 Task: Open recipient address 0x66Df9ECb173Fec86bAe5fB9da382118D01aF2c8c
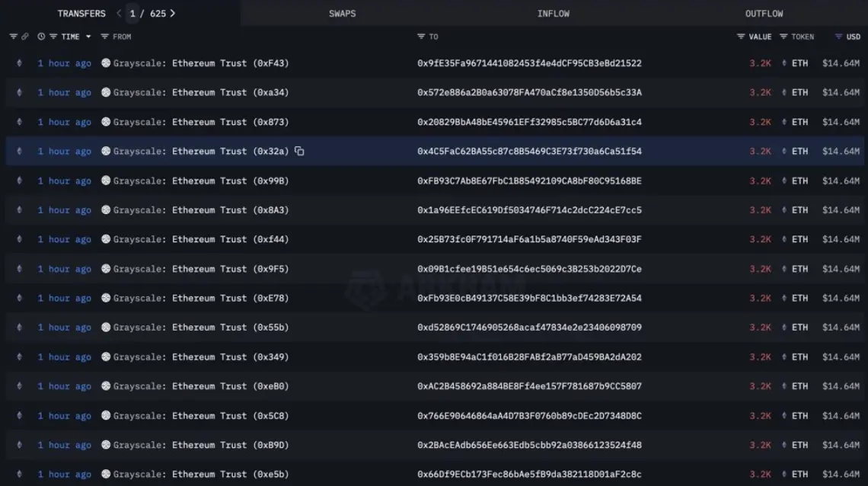point(529,474)
